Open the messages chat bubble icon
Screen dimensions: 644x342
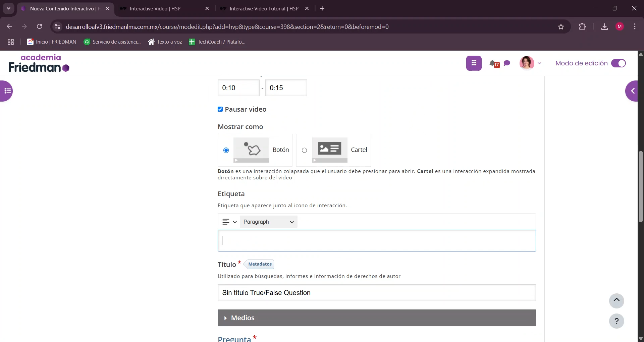tap(507, 63)
